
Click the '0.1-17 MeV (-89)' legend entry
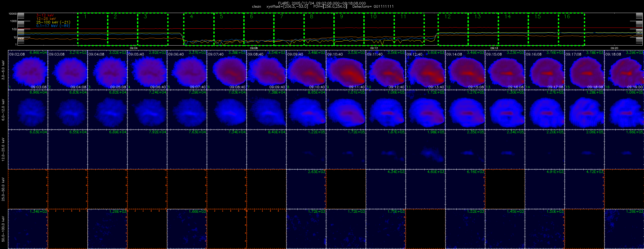click(53, 26)
